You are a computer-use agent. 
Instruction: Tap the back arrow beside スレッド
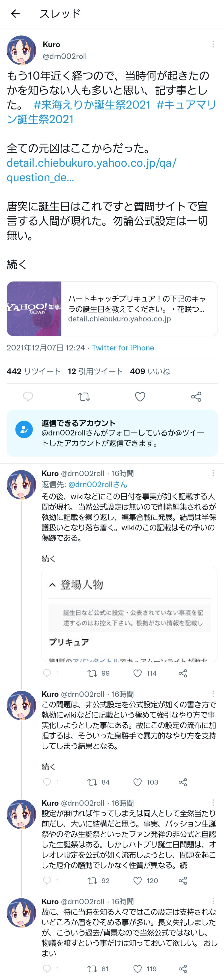[x=15, y=14]
